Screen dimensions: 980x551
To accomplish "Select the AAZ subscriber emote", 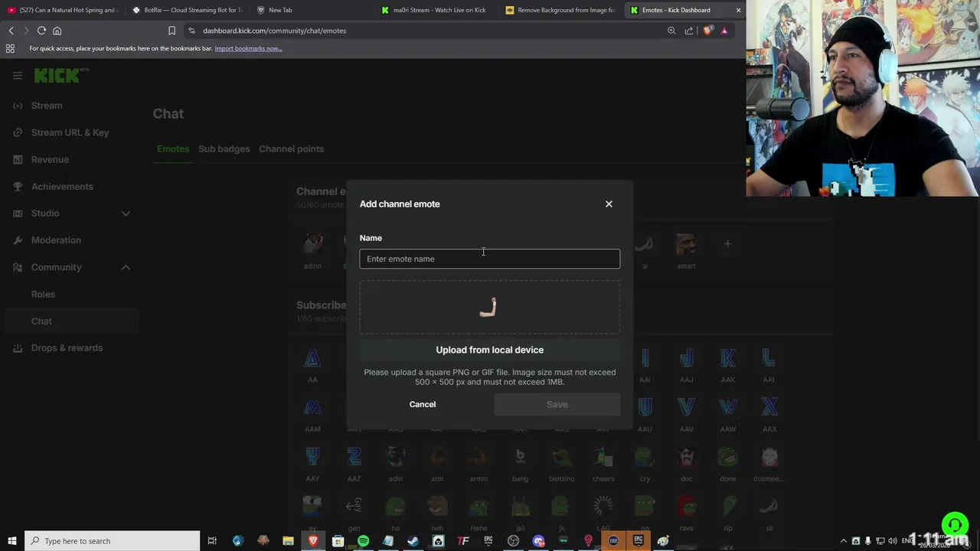I will pos(354,458).
